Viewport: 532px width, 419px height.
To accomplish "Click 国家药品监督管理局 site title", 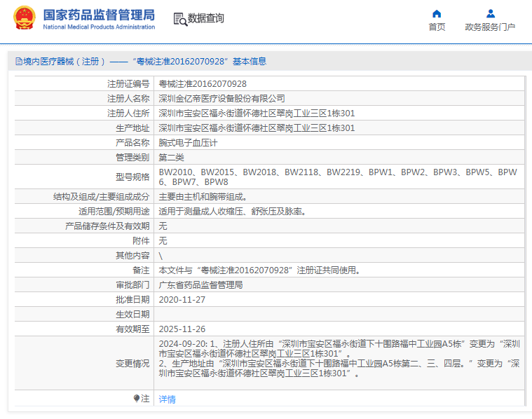I will click(99, 15).
